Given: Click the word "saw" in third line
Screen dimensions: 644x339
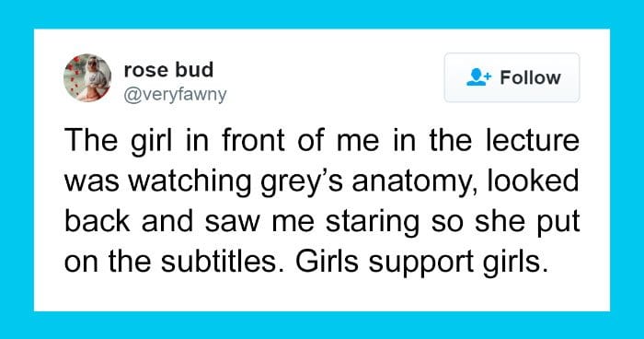Looking at the screenshot, I should pos(233,222).
